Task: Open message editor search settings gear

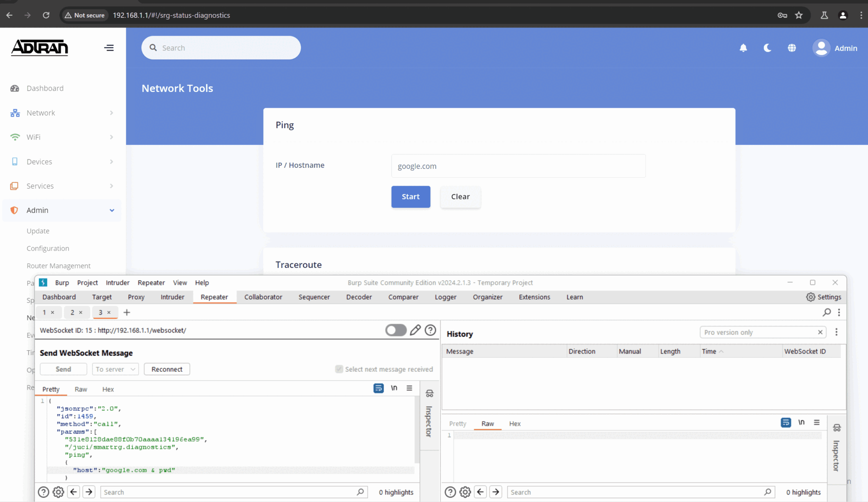Action: click(58, 492)
